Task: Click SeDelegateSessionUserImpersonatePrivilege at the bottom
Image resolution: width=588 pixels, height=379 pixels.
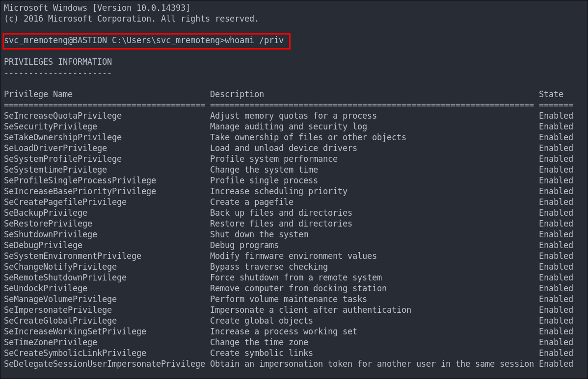Action: coord(105,364)
